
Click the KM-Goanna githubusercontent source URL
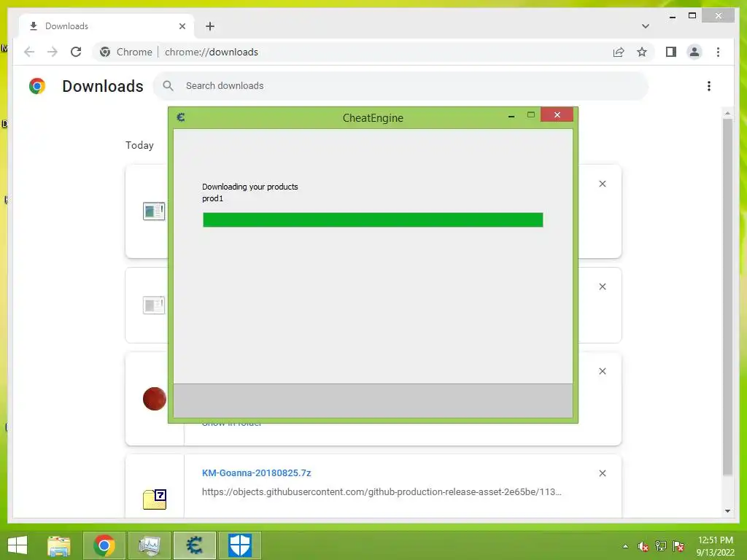(x=382, y=492)
